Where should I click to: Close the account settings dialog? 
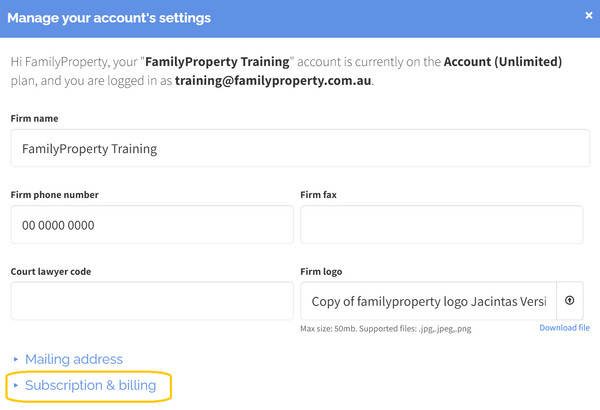588,15
